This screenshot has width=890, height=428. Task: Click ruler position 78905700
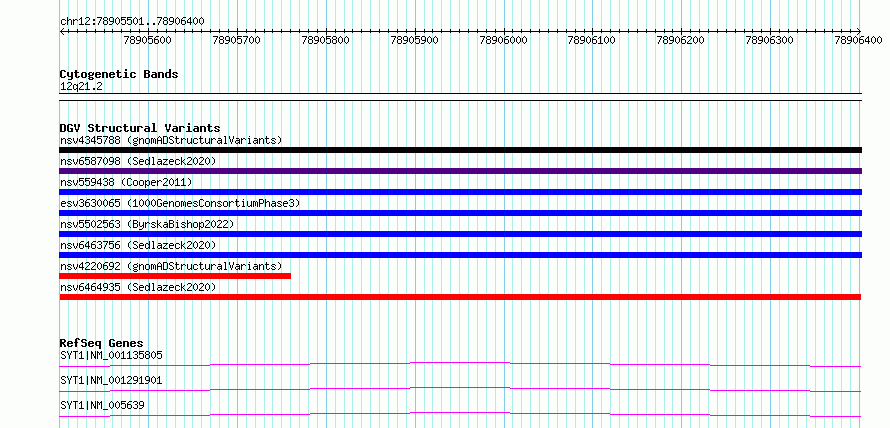[237, 40]
